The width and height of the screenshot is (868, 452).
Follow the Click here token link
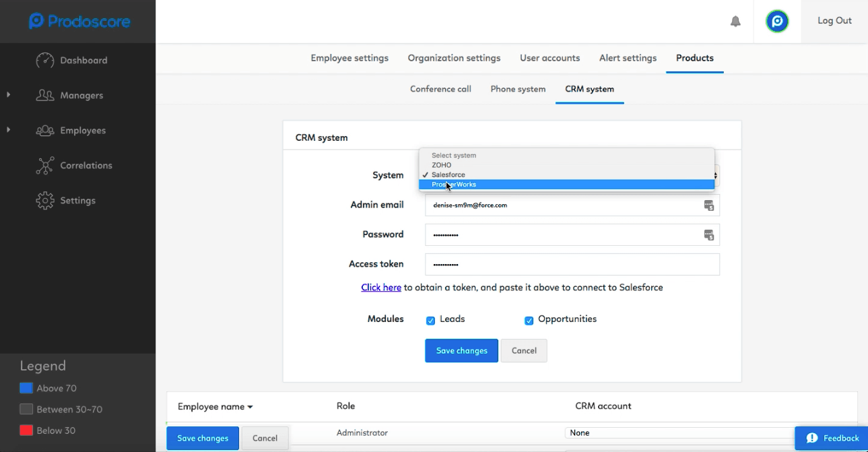pyautogui.click(x=381, y=288)
